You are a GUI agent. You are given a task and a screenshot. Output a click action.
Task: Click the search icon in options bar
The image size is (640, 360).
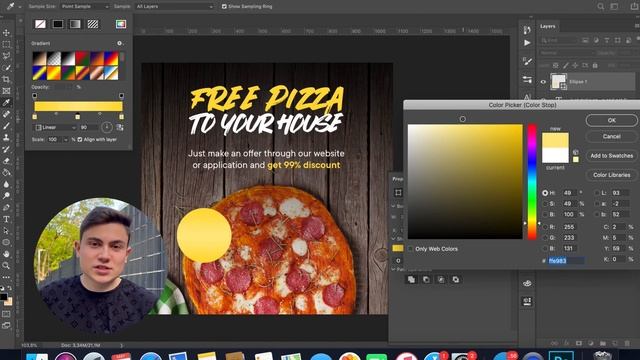point(600,7)
